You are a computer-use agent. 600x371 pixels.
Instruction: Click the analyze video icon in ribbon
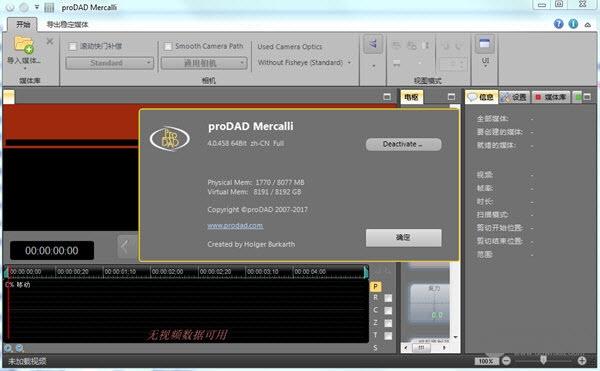pos(372,44)
